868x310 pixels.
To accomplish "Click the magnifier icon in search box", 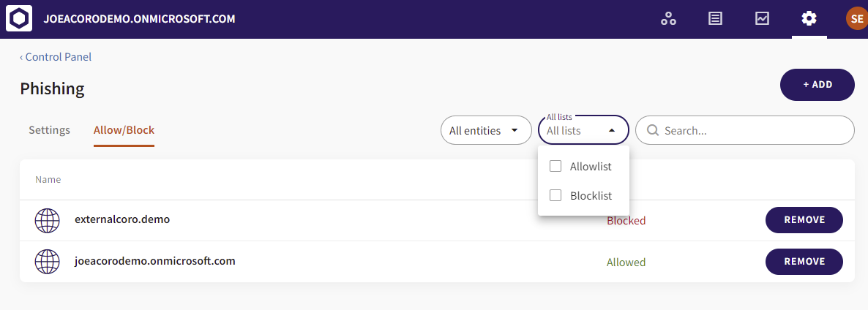I will point(653,130).
